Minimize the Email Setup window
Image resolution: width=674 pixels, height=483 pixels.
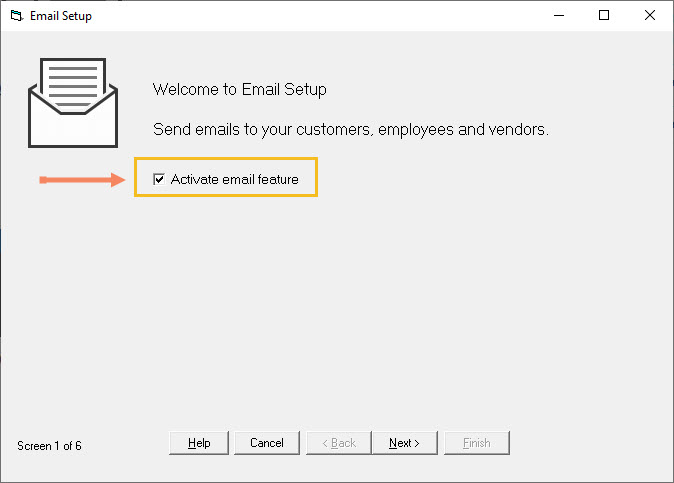(558, 16)
